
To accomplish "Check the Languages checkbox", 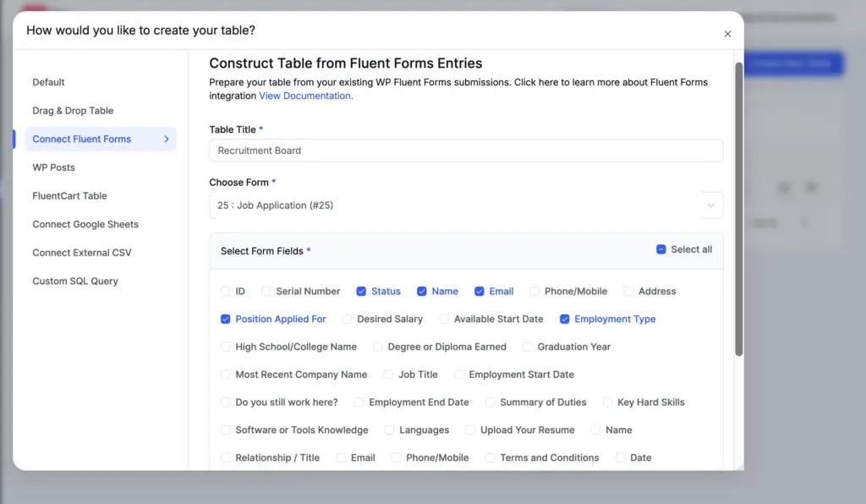I will [x=389, y=430].
